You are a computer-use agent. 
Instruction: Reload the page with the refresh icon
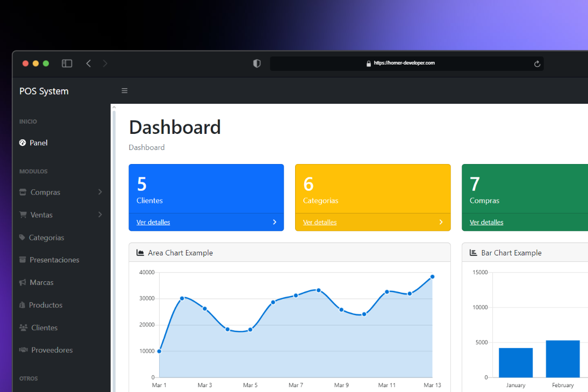tap(537, 64)
